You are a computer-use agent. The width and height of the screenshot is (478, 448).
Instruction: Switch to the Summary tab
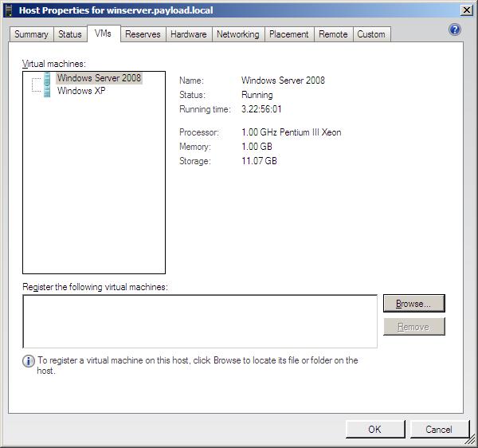pyautogui.click(x=31, y=34)
